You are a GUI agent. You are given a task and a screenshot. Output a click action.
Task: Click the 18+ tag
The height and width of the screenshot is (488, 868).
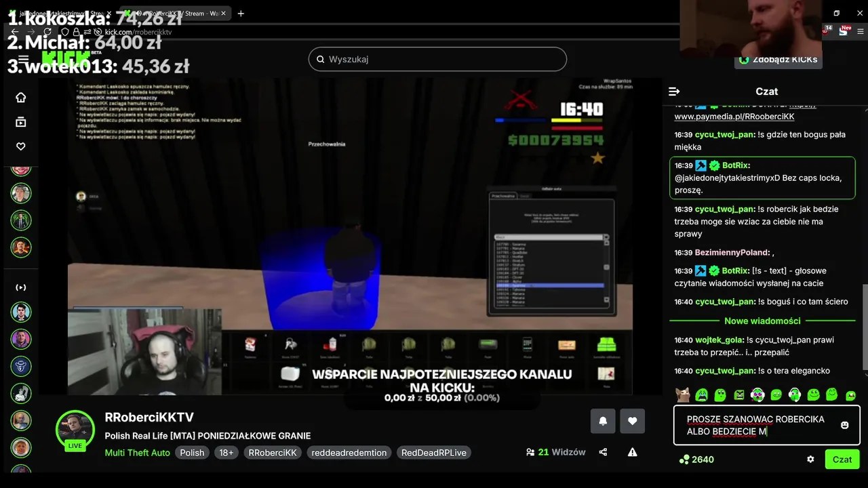point(226,453)
